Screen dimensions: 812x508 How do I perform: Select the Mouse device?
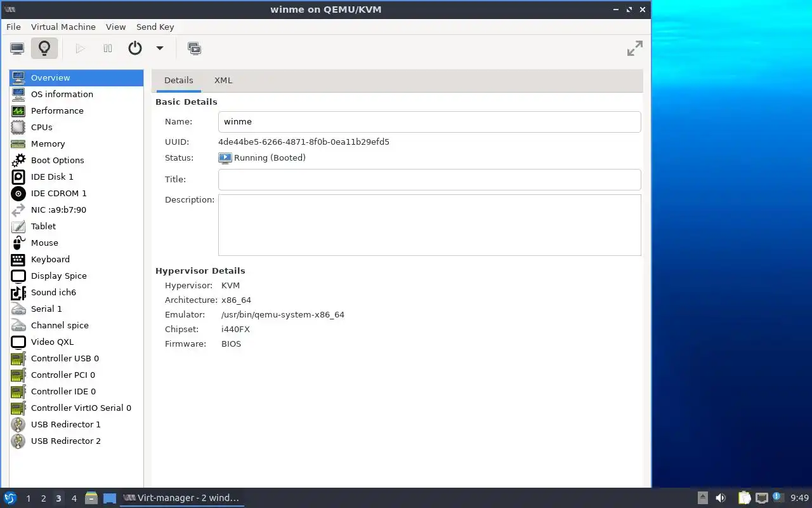[76, 243]
